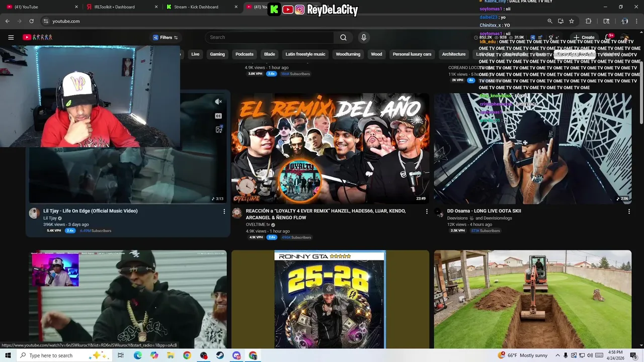Viewport: 644px width, 362px height.
Task: Select the Architecture category chip
Action: [x=454, y=54]
